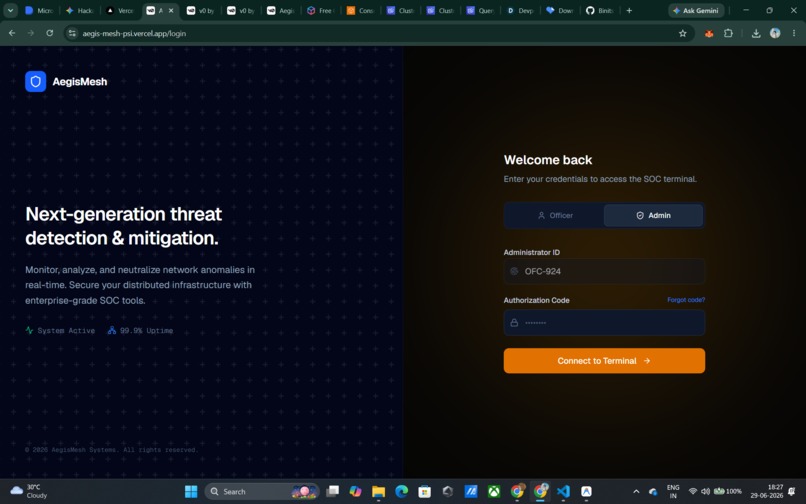Screen dimensions: 806x504
Task: Click the System Active pulse icon
Action: coord(29,330)
